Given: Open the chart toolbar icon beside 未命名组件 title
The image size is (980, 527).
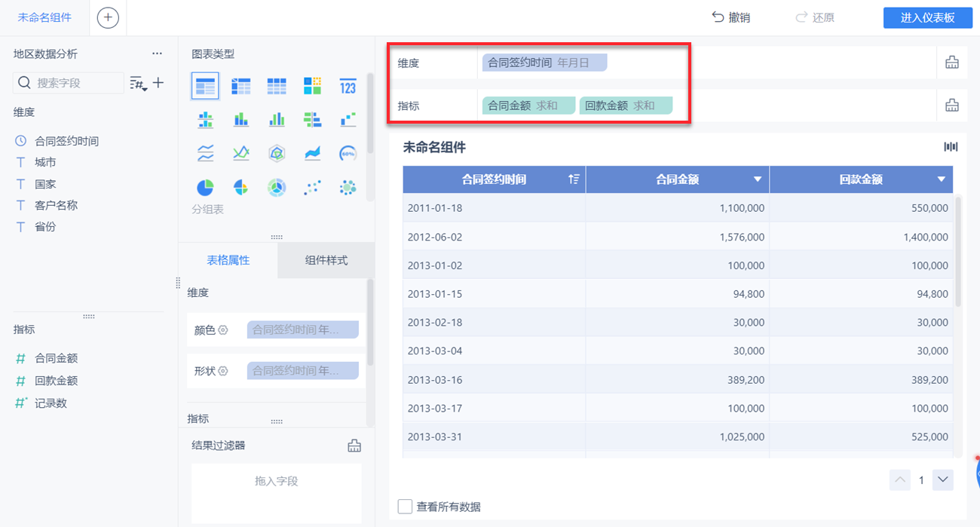Looking at the screenshot, I should [951, 147].
